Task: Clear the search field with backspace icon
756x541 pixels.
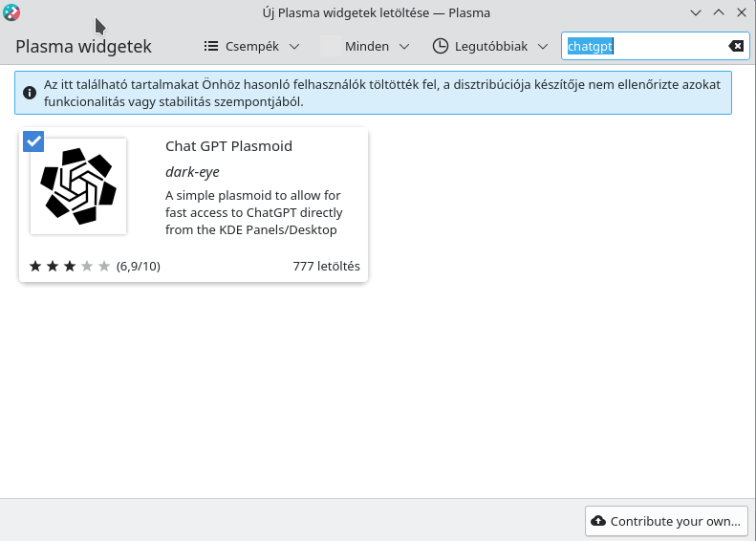Action: click(736, 46)
